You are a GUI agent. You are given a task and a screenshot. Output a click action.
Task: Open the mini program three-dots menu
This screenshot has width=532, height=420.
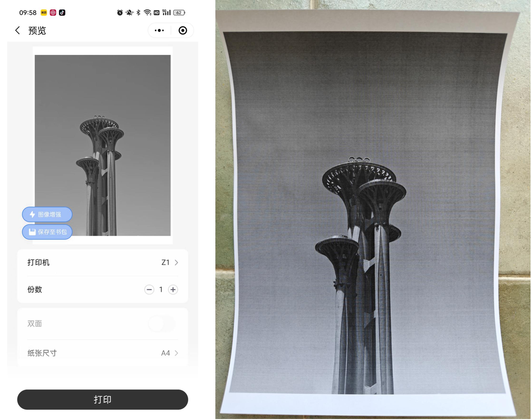click(159, 30)
